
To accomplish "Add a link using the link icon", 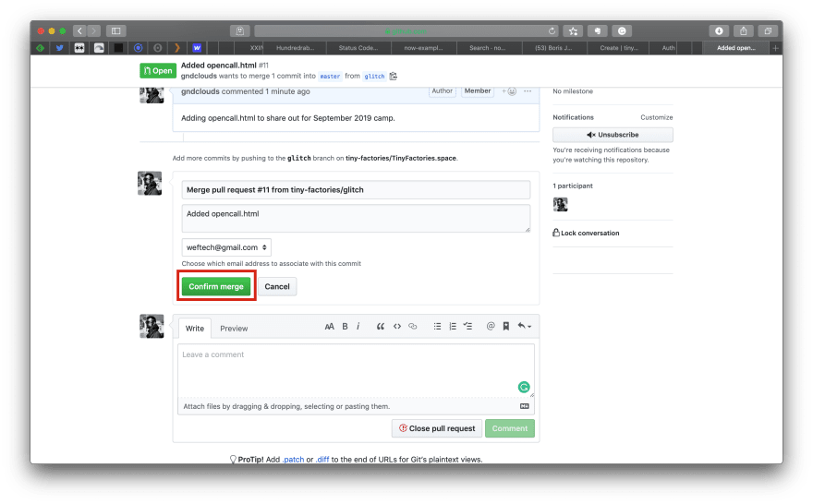I will click(x=413, y=327).
